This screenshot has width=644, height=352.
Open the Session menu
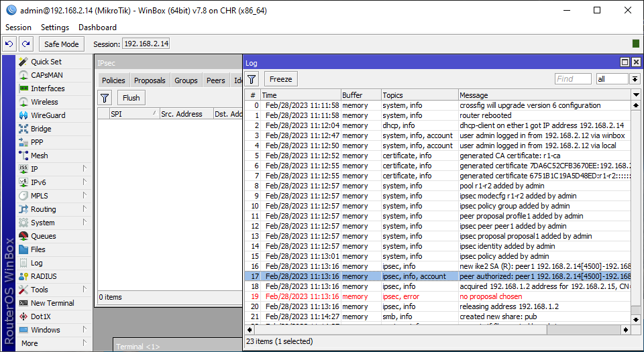[18, 27]
